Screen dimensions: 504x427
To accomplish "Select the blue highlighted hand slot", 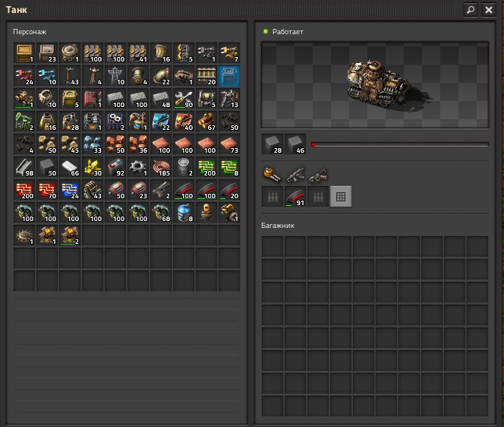I will (x=229, y=76).
